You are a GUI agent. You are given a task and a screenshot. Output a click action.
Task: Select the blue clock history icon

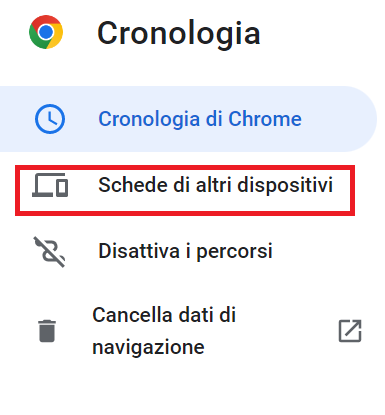pyautogui.click(x=50, y=119)
